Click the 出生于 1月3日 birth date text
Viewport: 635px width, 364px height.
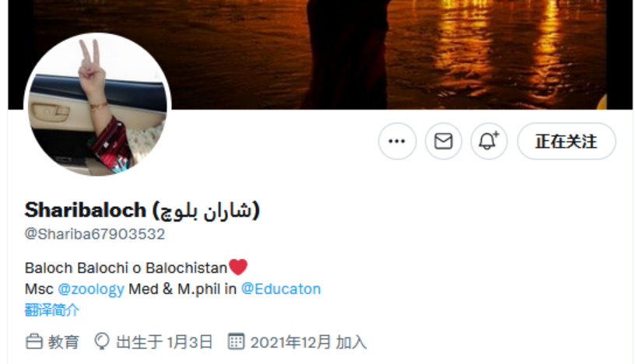(164, 342)
